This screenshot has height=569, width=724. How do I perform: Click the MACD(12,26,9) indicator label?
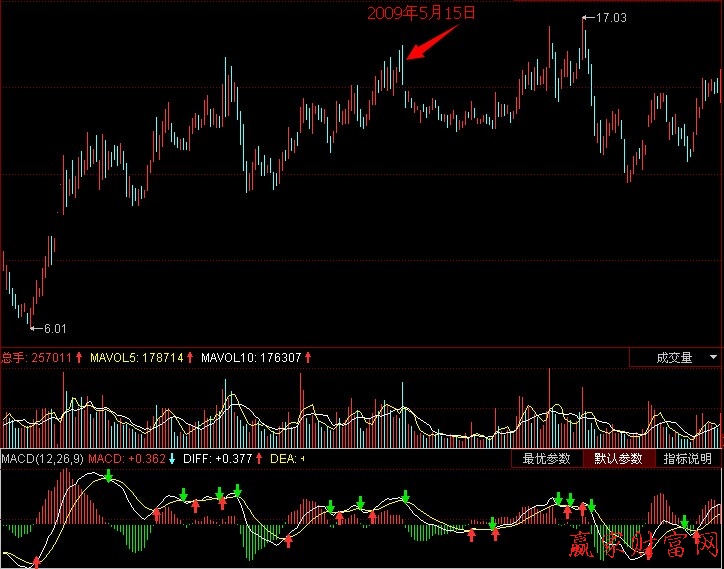tap(42, 459)
